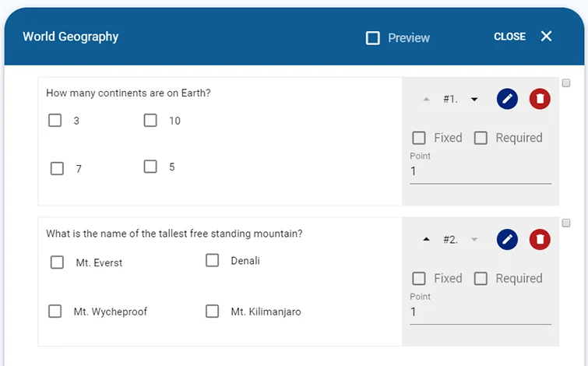Select the Denali answer checkbox
Image resolution: width=588 pixels, height=366 pixels.
(x=213, y=260)
